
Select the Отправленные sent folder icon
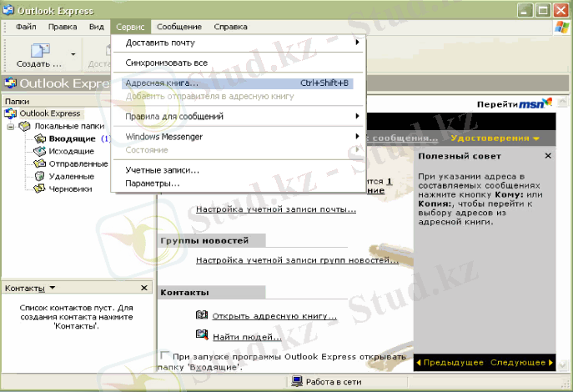39,163
